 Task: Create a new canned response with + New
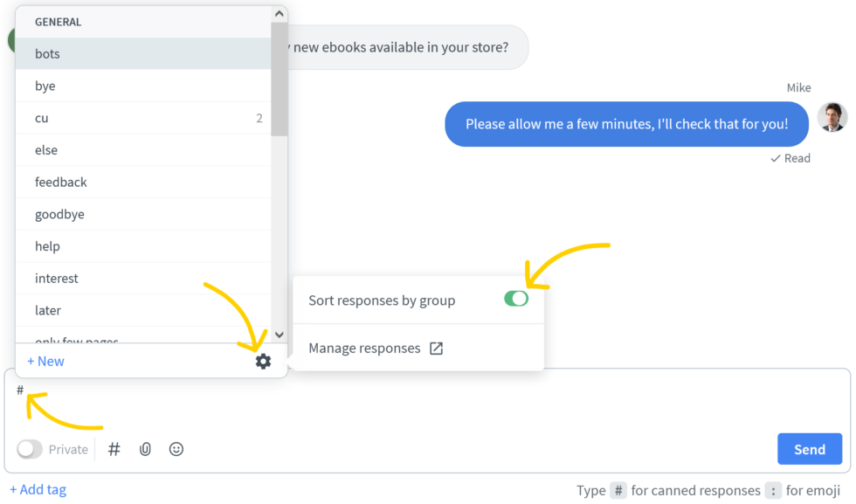(x=45, y=360)
